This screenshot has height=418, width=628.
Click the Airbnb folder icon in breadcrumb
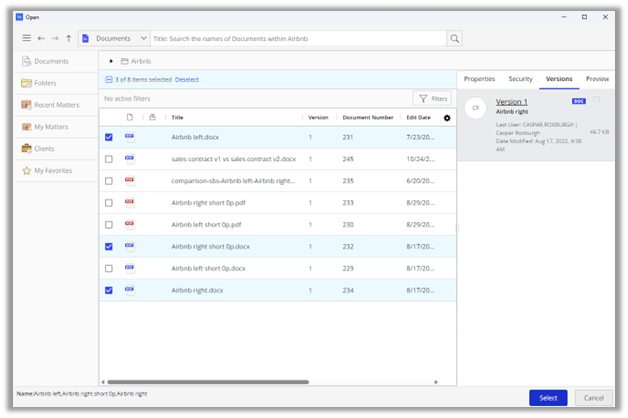coord(125,61)
